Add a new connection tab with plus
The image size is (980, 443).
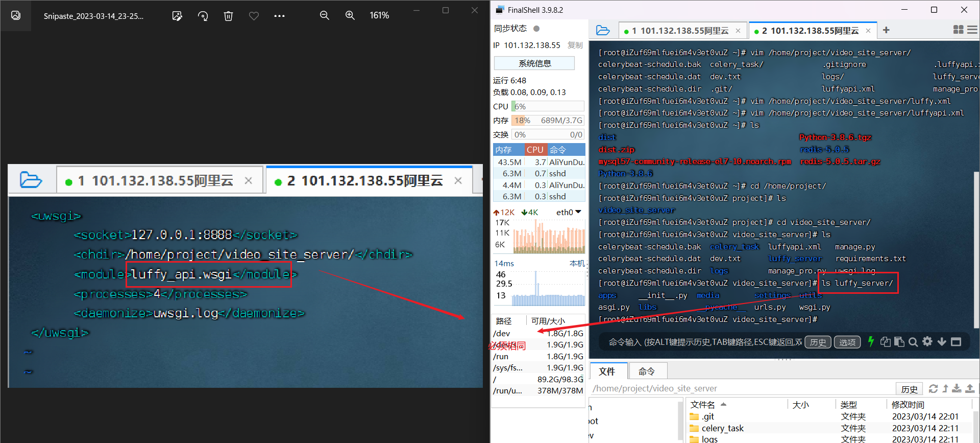[x=886, y=30]
